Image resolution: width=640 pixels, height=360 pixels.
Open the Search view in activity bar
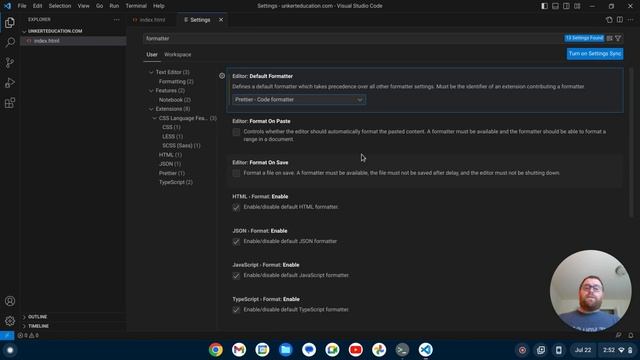(10, 42)
